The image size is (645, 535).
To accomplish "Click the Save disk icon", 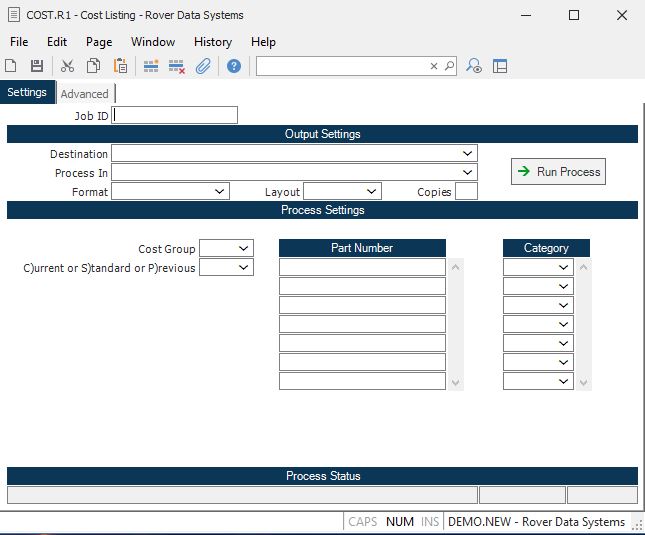I will tap(37, 66).
